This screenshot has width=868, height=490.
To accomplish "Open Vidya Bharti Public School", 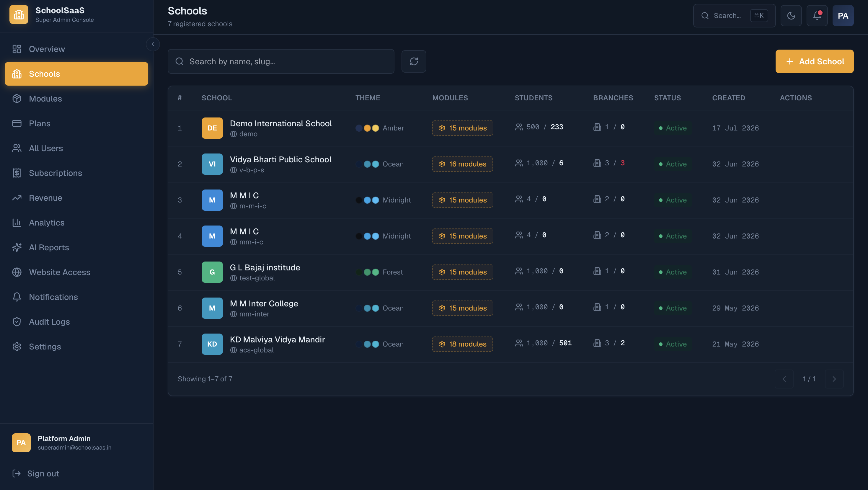I will click(x=281, y=159).
